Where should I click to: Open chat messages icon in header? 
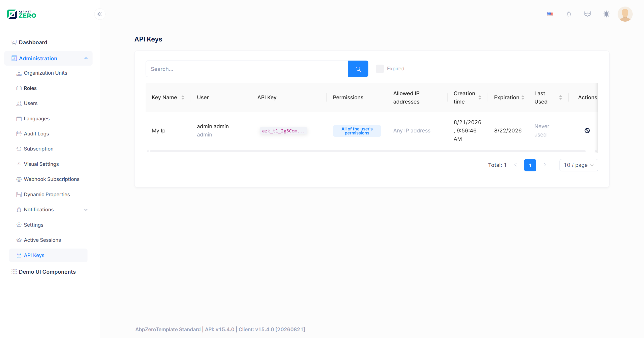587,14
